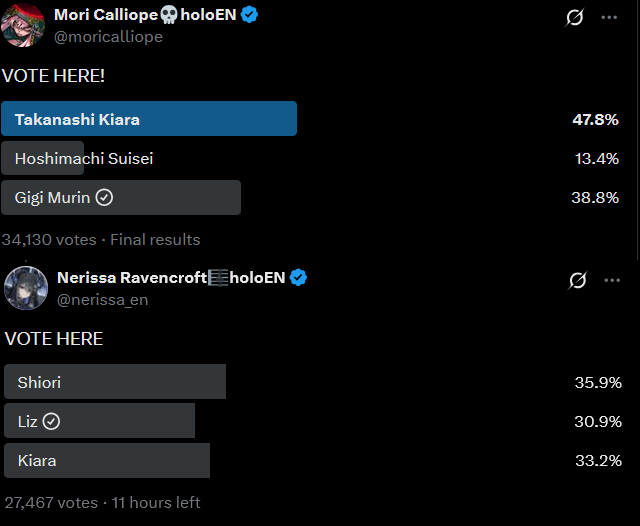Click Mori Calliope's verified badge icon
The width and height of the screenshot is (640, 526).
coord(250,16)
